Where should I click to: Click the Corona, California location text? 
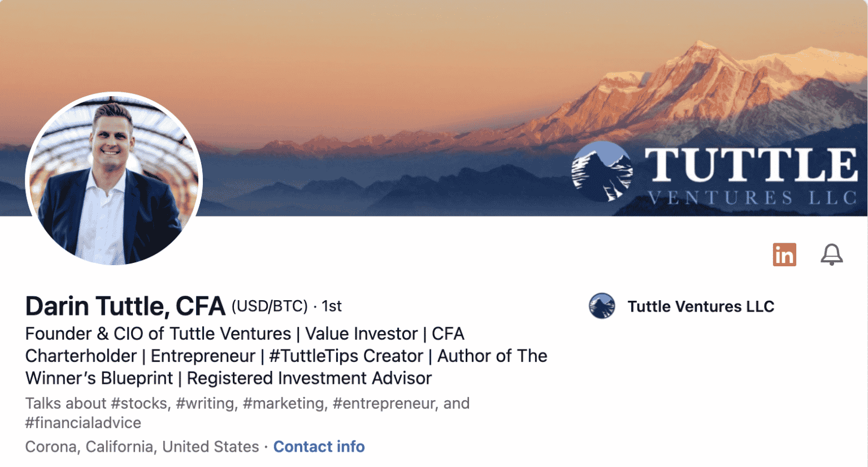(x=142, y=447)
